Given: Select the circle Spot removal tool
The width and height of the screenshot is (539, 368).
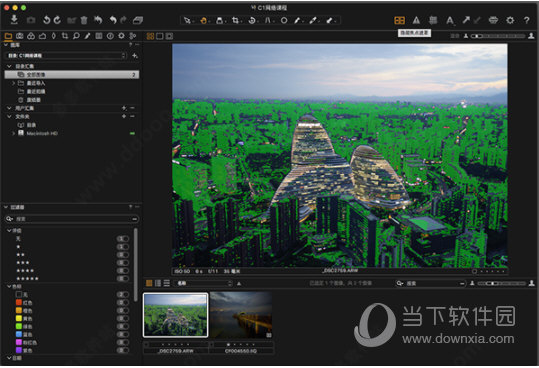Looking at the screenshot, I should (284, 21).
